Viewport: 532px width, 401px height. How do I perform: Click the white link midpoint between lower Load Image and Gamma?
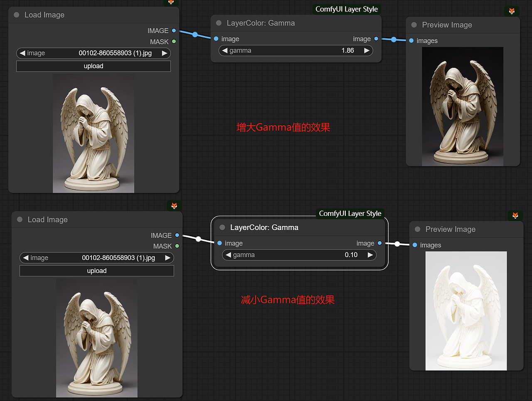click(198, 239)
